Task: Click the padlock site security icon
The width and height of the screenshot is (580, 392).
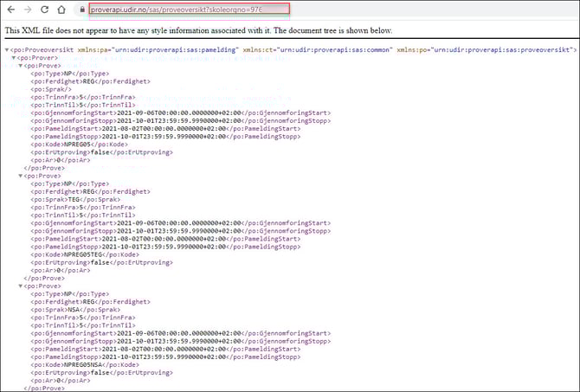Action: (81, 10)
